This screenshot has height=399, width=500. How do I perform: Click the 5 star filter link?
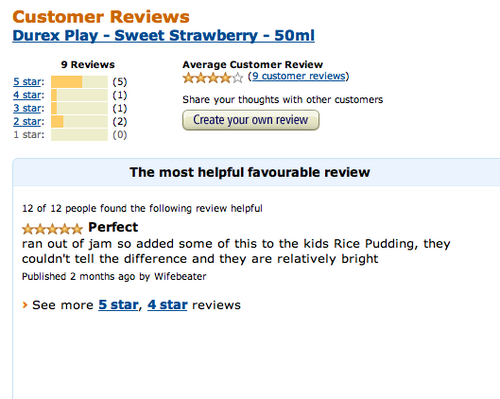click(x=27, y=82)
